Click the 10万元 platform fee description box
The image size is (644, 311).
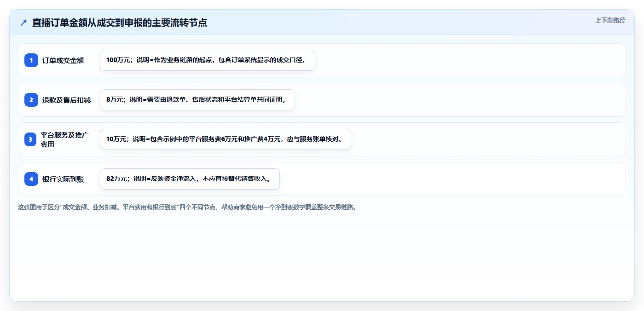(x=226, y=139)
